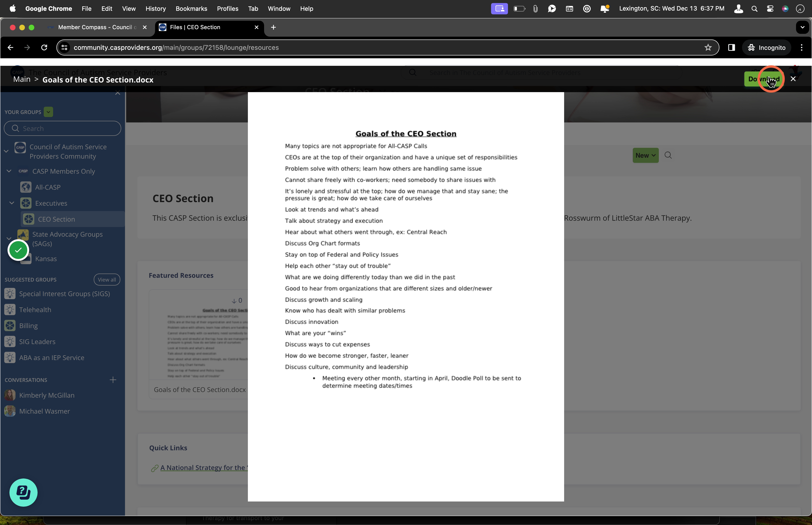Collapse the Executives group chevron
The image size is (812, 525).
12,203
